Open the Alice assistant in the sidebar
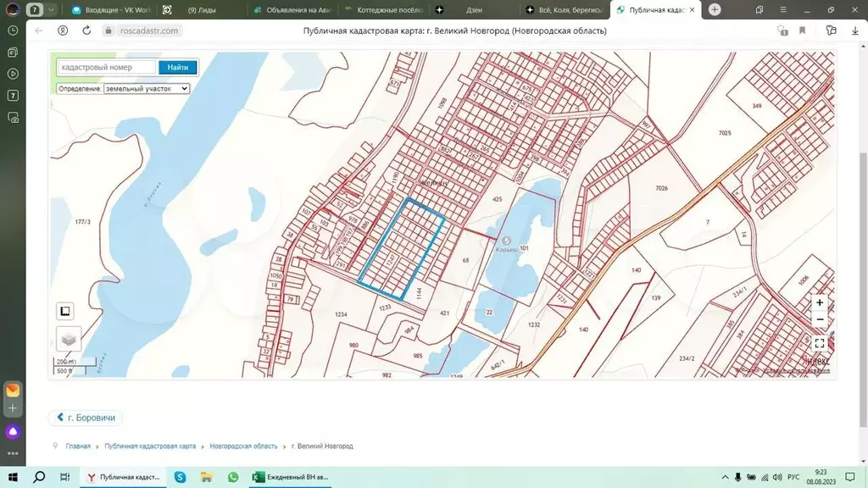Viewport: 868px width, 488px height. [13, 431]
